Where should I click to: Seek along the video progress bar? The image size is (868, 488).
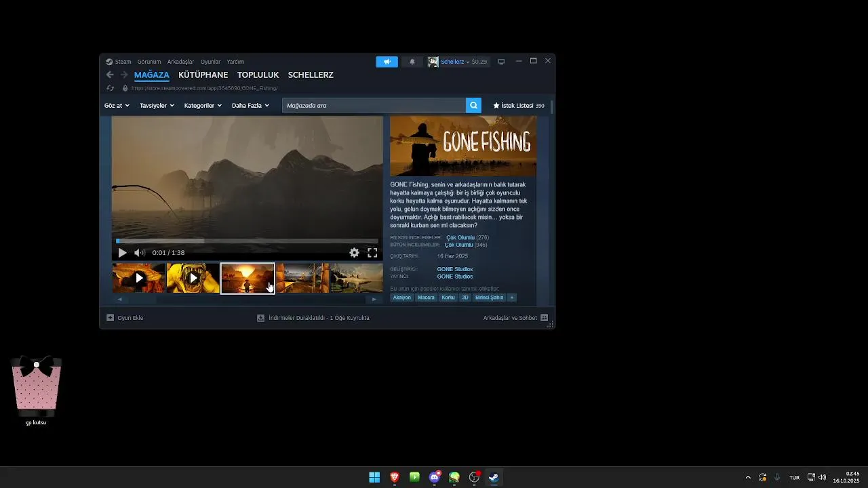247,241
